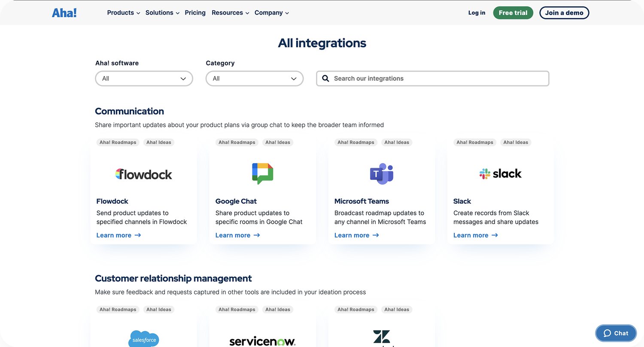Click the magnifier icon in search box
The width and height of the screenshot is (644, 347).
(325, 79)
